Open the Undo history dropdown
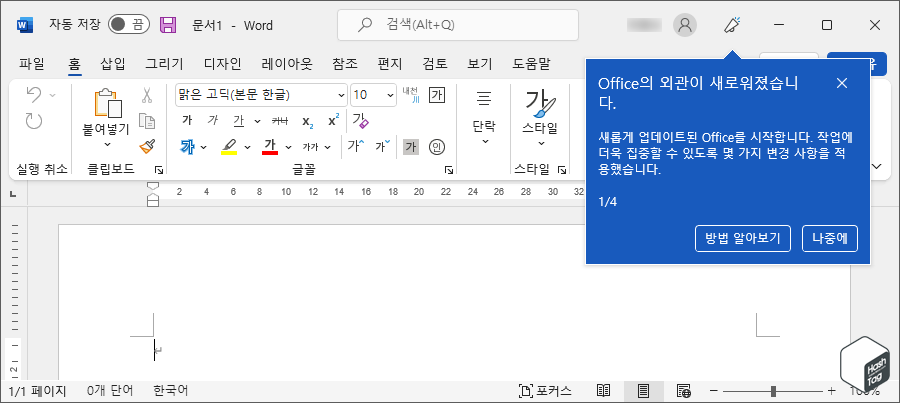Screen dimensions: 900x403 pyautogui.click(x=52, y=95)
